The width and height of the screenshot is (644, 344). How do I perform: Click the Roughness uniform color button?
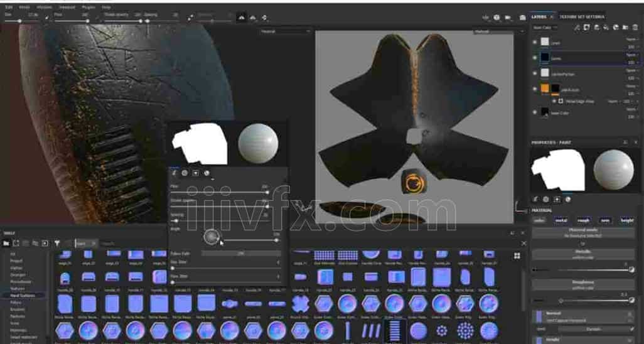583,285
